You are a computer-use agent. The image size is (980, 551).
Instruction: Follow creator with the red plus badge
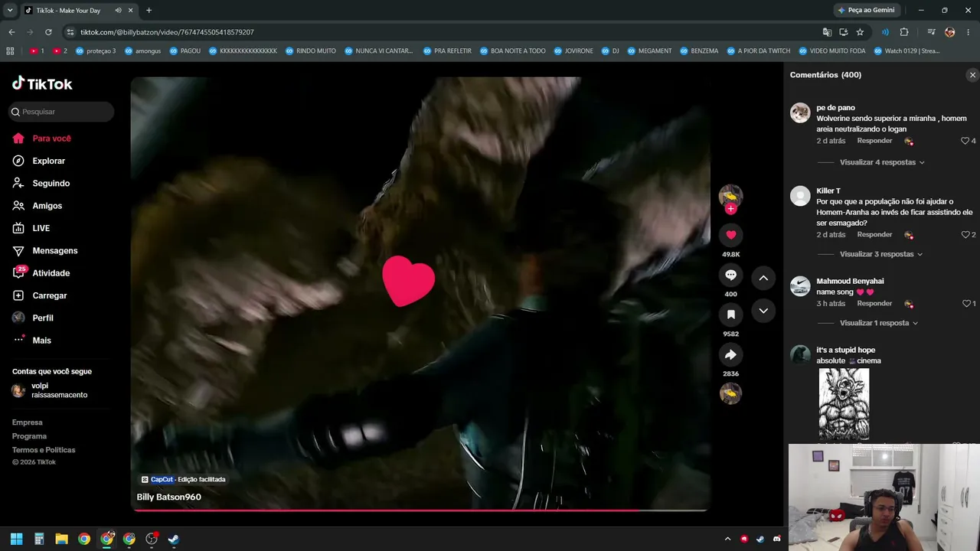point(730,209)
